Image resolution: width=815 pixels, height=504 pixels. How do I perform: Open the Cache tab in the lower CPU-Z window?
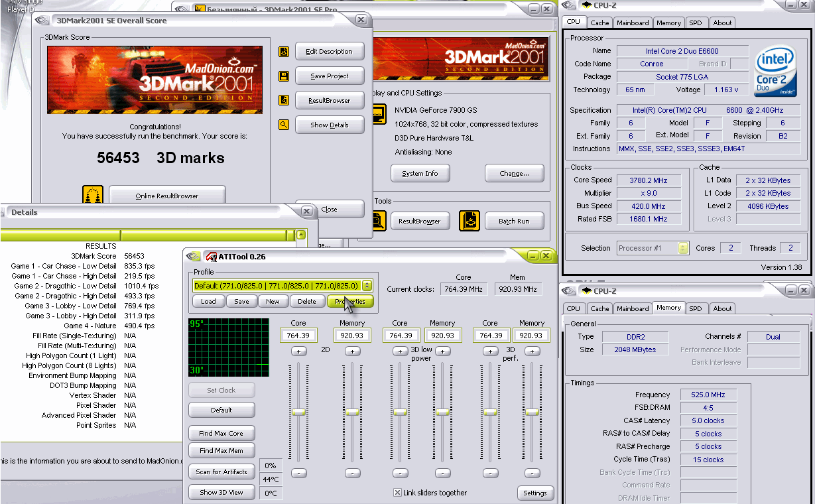click(599, 308)
